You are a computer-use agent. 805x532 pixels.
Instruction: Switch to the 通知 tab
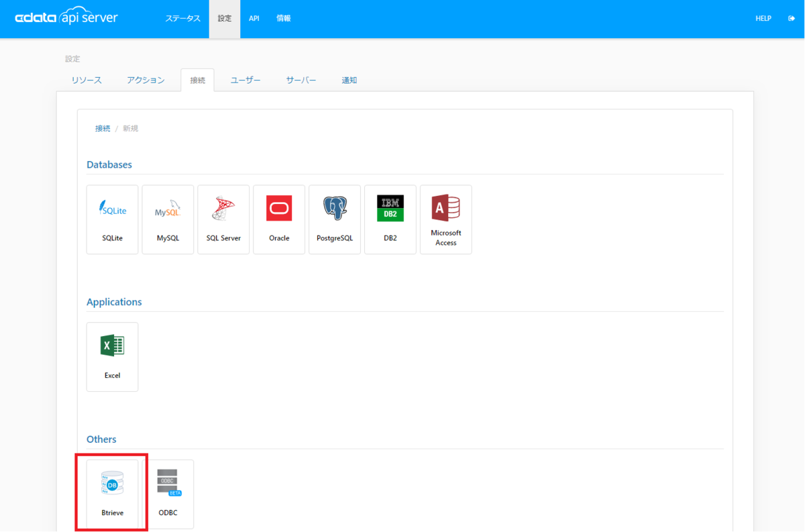[x=349, y=80]
